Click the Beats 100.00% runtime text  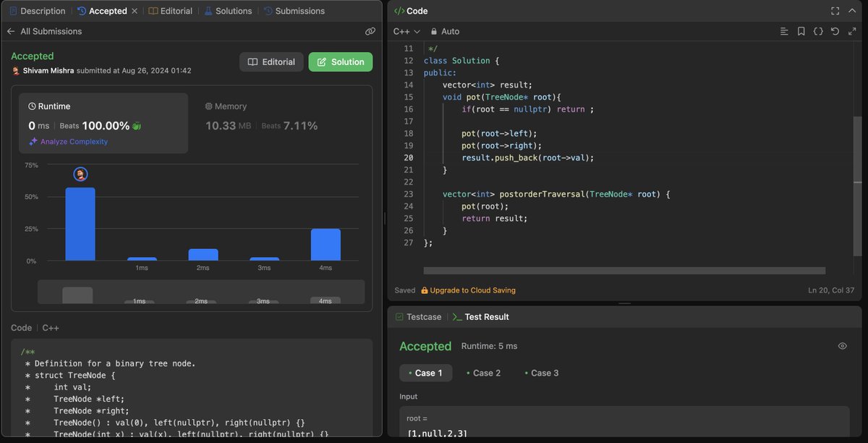coord(95,126)
